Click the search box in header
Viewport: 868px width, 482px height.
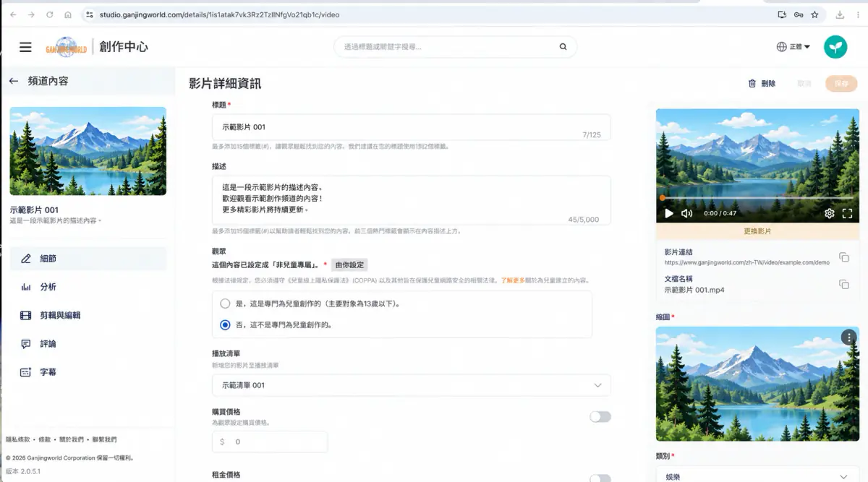[x=455, y=47]
